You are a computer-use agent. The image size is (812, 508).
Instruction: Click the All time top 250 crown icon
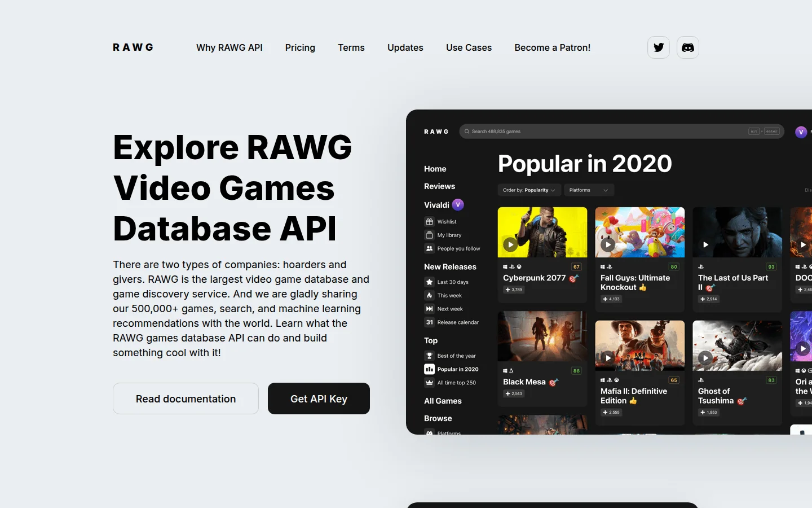[x=429, y=383]
